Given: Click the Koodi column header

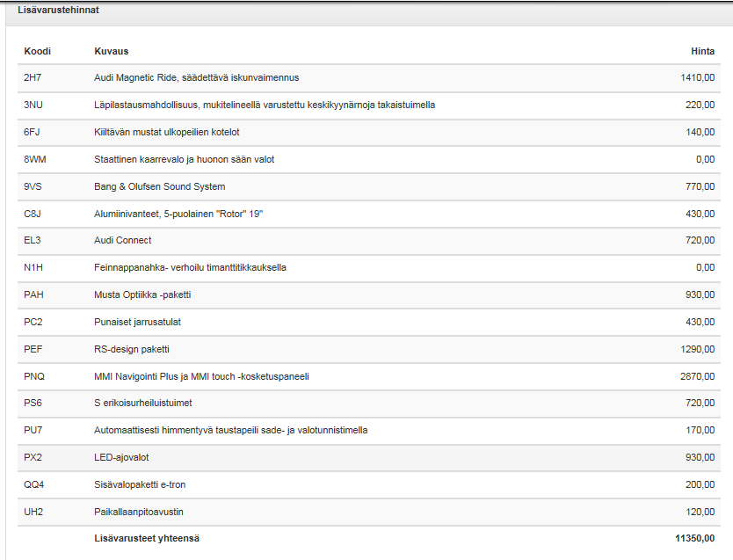Looking at the screenshot, I should (x=38, y=51).
